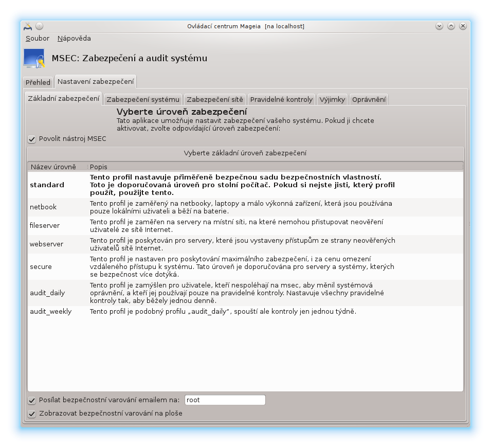Click the audit_weekly profile description text
Image resolution: width=491 pixels, height=448 pixels.
tap(223, 311)
